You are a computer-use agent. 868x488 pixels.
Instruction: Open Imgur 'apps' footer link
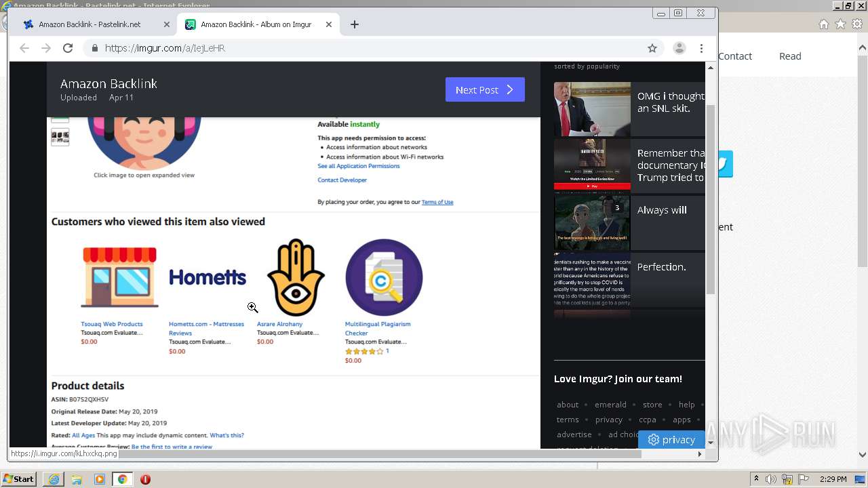click(682, 420)
